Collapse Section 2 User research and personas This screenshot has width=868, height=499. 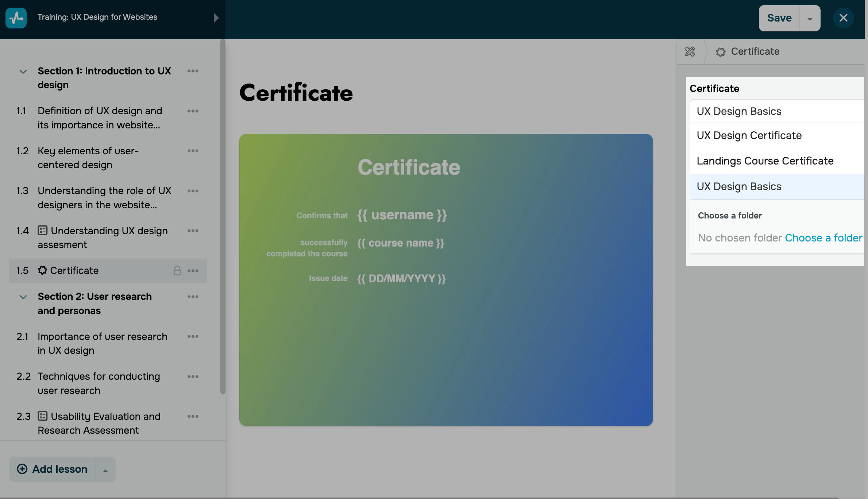23,297
